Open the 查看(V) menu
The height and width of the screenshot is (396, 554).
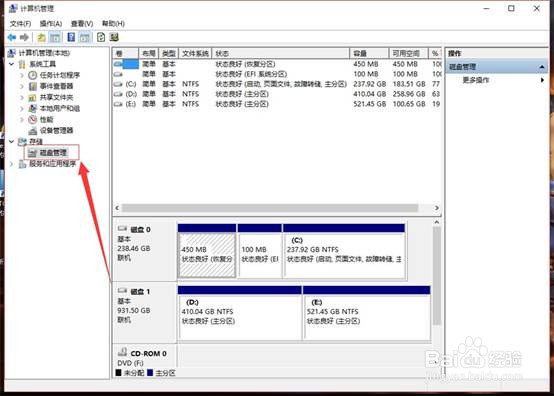(82, 24)
